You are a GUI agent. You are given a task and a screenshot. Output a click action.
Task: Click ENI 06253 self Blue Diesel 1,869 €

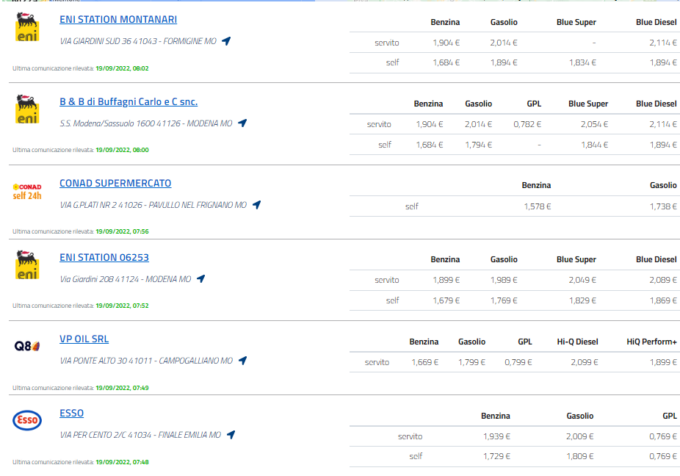(x=663, y=300)
